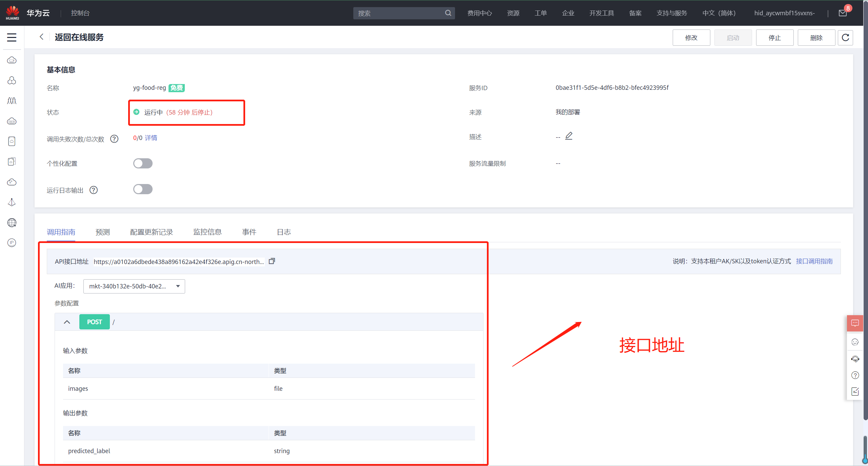Image resolution: width=868 pixels, height=466 pixels.
Task: Click the IP circle icon in sidebar
Action: tap(12, 243)
